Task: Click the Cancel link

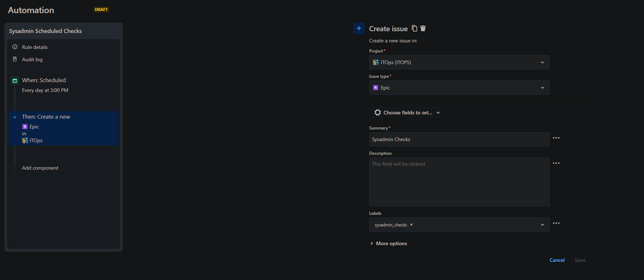Action: pos(557,260)
